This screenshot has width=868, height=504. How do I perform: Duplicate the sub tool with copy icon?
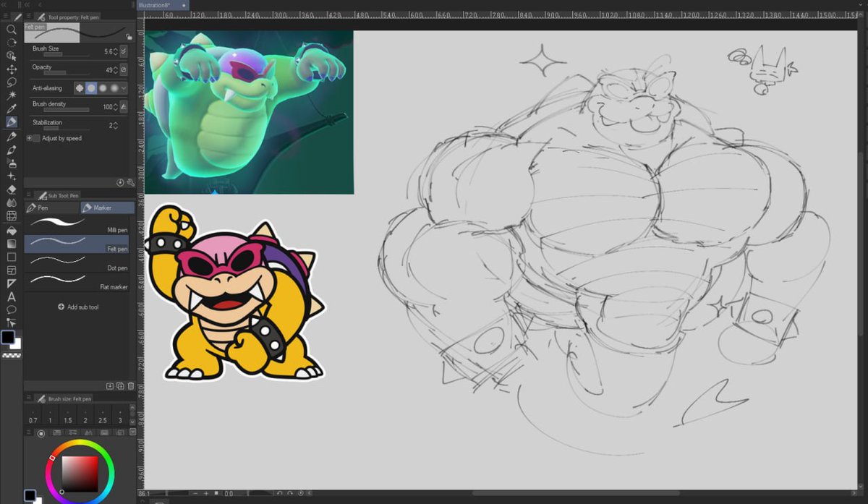point(120,386)
